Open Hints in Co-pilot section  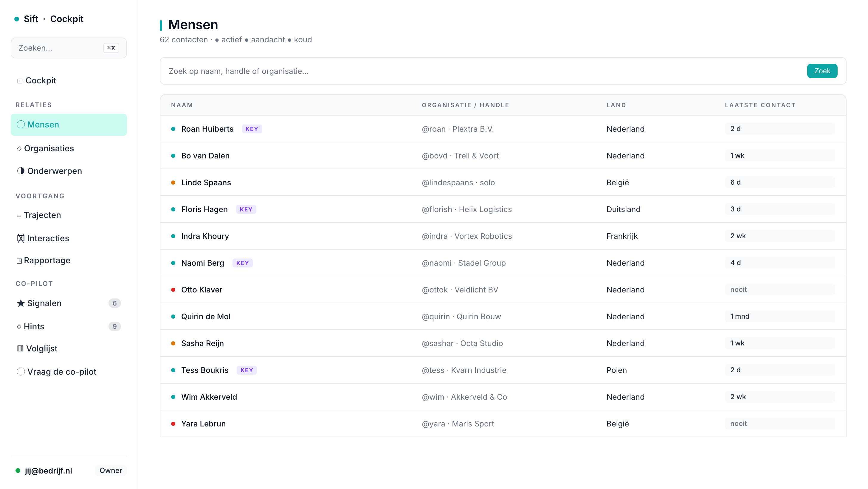coord(69,326)
